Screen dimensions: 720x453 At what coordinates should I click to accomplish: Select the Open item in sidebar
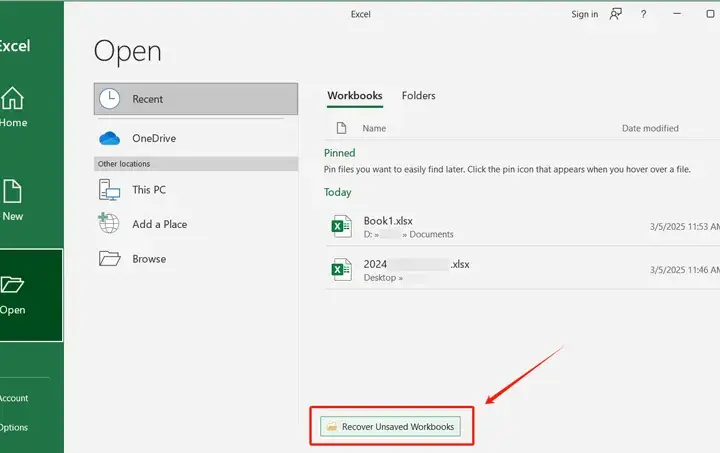click(31, 295)
